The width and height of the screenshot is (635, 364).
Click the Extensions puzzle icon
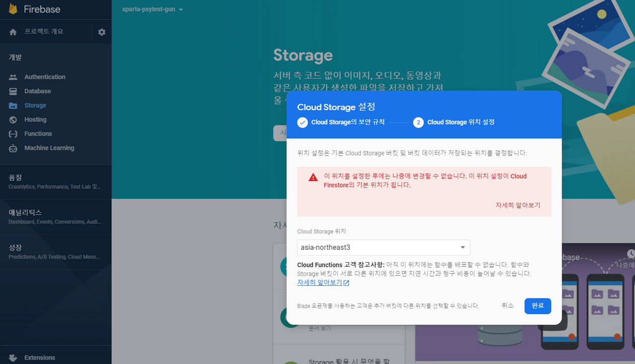coord(13,358)
